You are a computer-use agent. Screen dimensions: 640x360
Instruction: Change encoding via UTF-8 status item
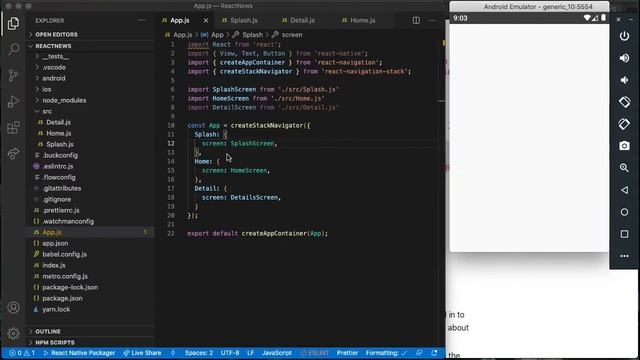pos(230,353)
